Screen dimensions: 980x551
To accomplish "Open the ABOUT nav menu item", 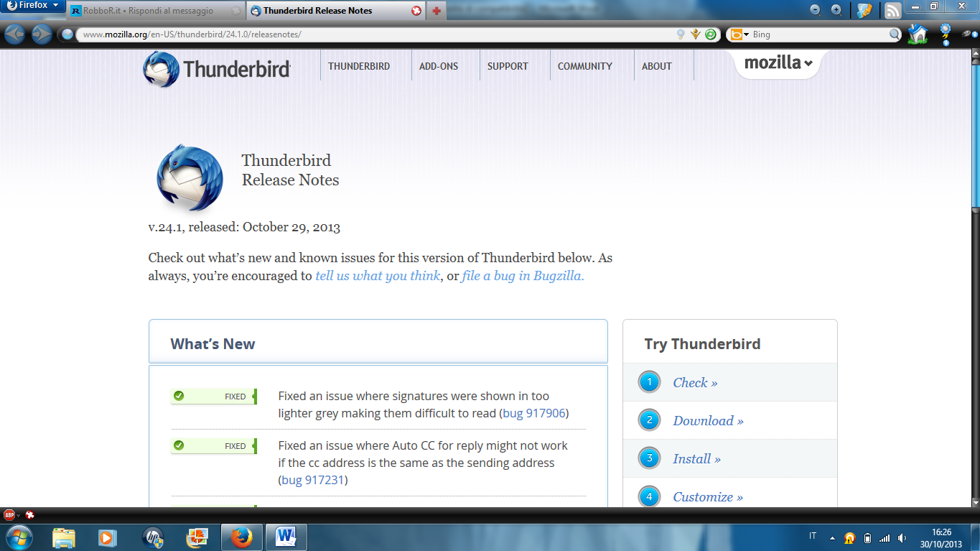I will click(x=657, y=66).
